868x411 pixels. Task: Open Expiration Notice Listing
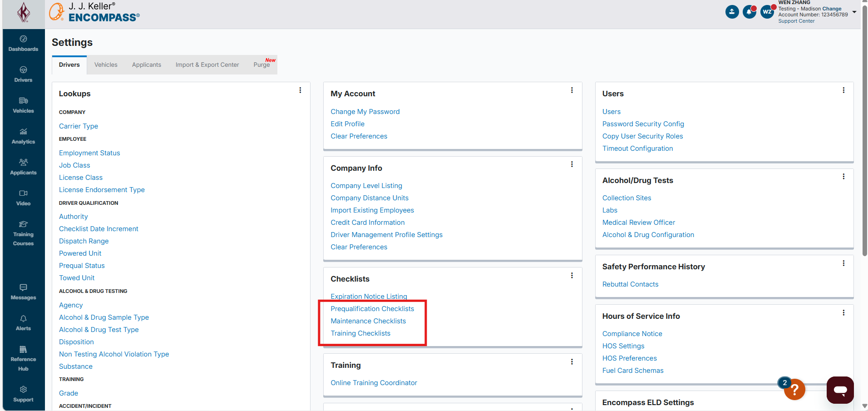point(369,297)
